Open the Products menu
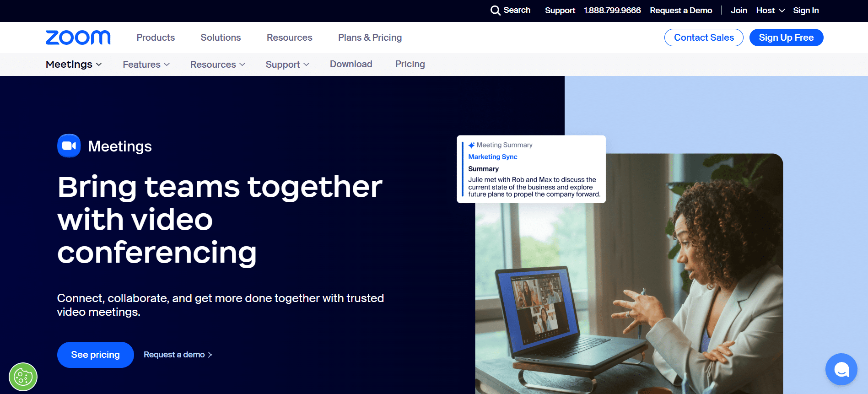 pyautogui.click(x=156, y=38)
